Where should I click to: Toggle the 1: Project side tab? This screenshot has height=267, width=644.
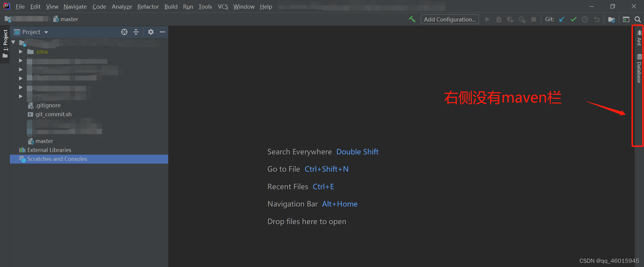(x=5, y=44)
